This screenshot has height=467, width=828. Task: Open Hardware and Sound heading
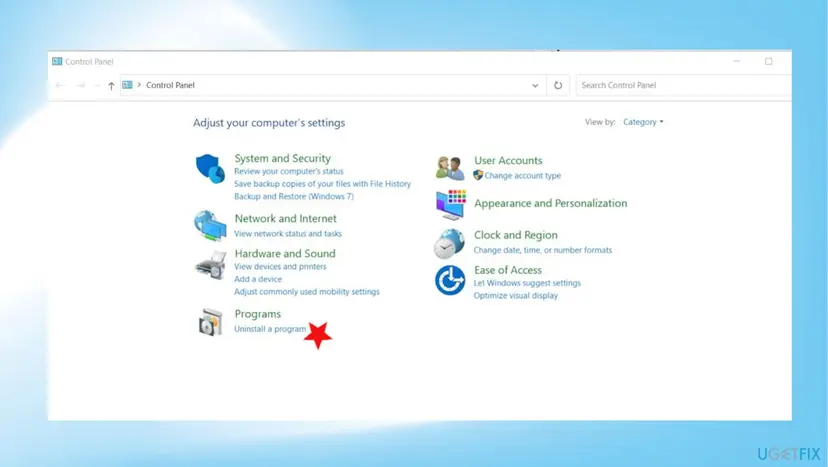click(x=285, y=254)
